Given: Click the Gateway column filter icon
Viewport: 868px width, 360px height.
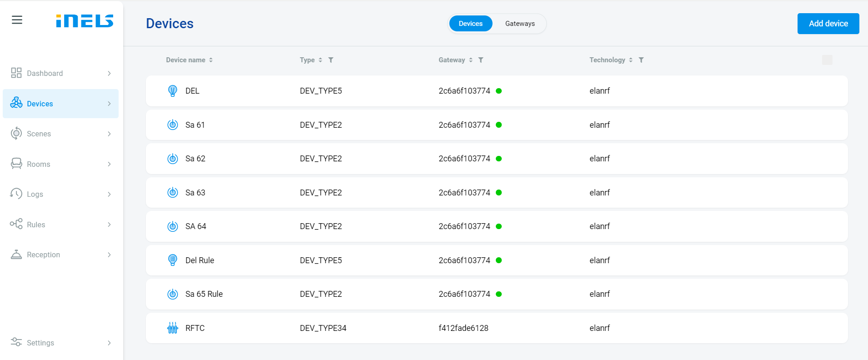Looking at the screenshot, I should 481,60.
